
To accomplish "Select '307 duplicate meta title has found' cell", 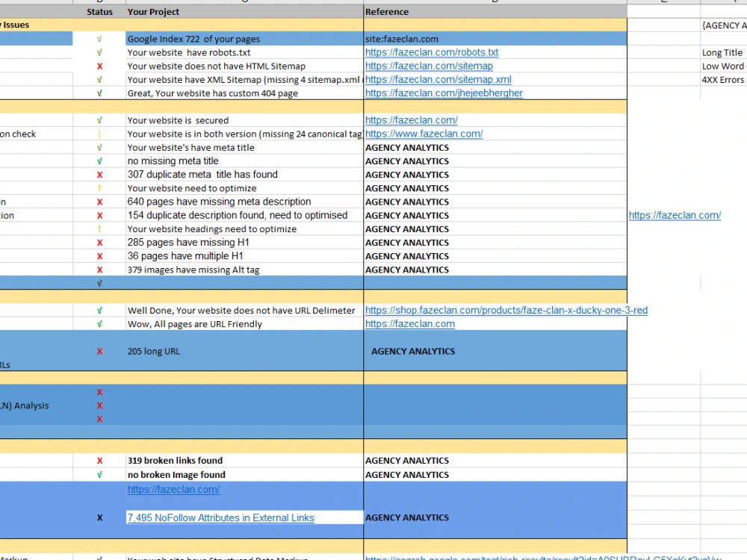I will pyautogui.click(x=244, y=175).
